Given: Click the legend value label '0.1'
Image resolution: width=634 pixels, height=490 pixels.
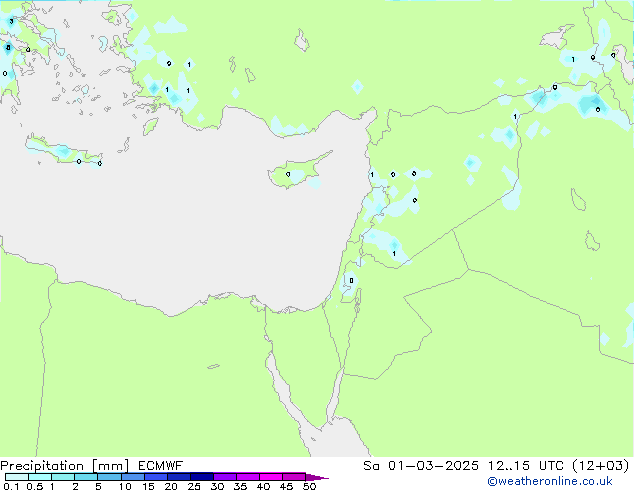Looking at the screenshot, I should pyautogui.click(x=11, y=486).
